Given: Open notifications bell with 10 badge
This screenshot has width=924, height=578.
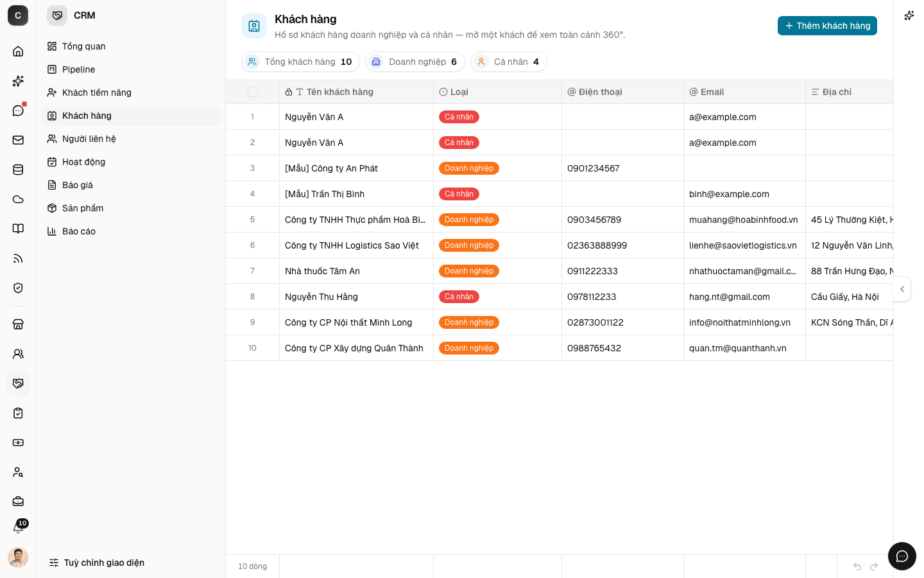Looking at the screenshot, I should click(19, 527).
